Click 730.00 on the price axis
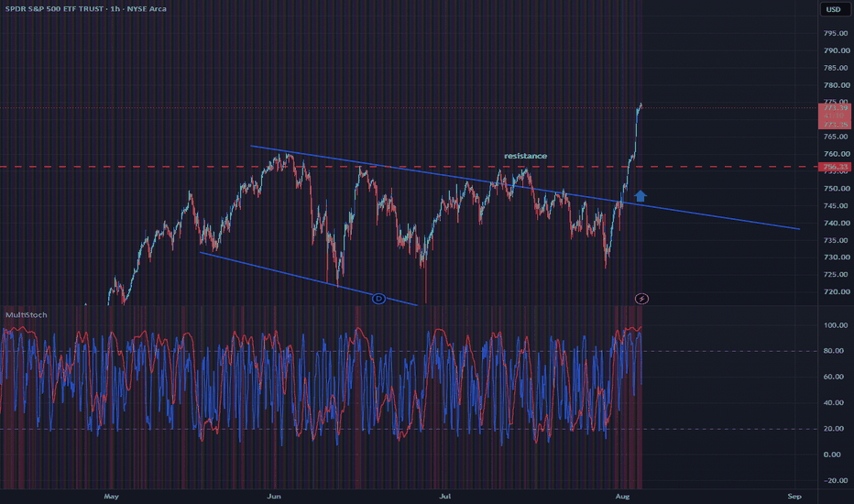 point(837,257)
